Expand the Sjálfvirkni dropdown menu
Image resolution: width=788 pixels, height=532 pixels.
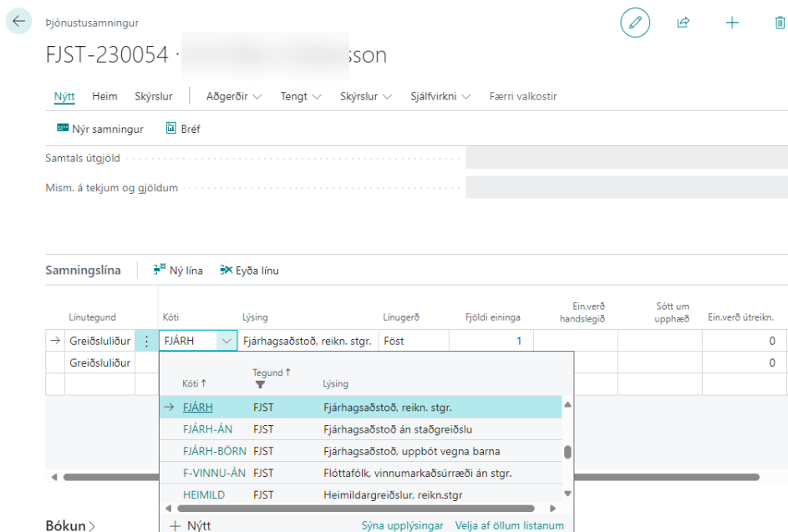(x=440, y=96)
